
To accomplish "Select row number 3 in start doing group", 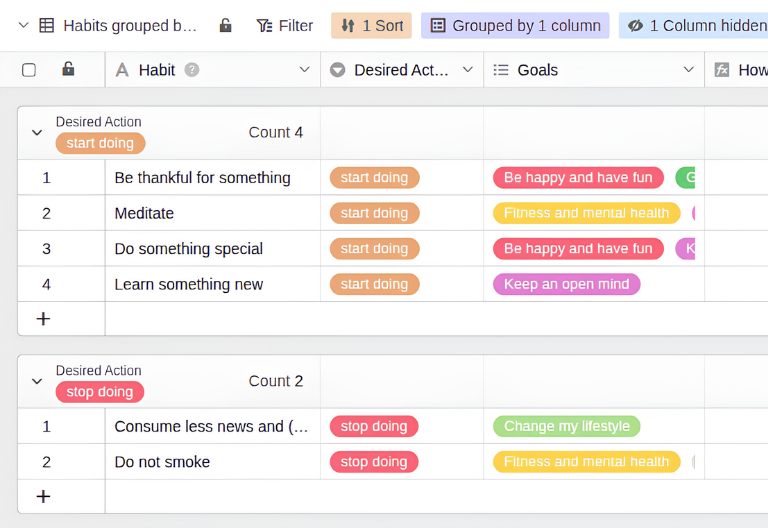I will coord(47,249).
